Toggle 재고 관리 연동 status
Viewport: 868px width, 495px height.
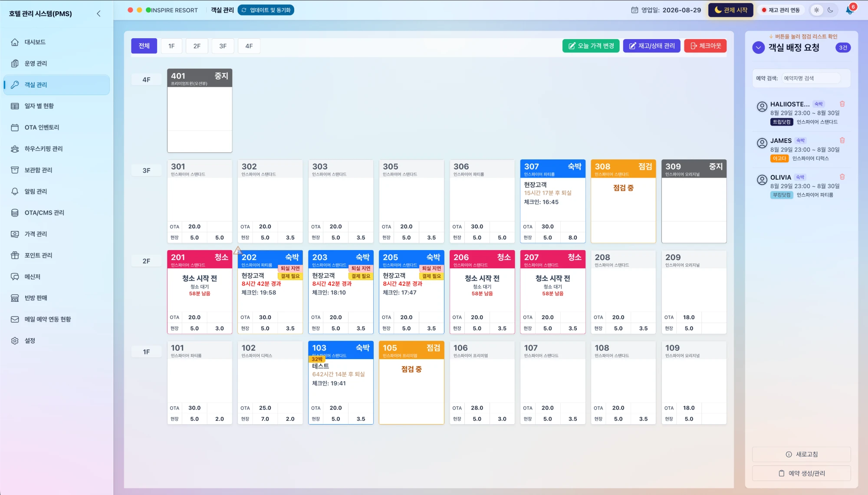point(781,10)
